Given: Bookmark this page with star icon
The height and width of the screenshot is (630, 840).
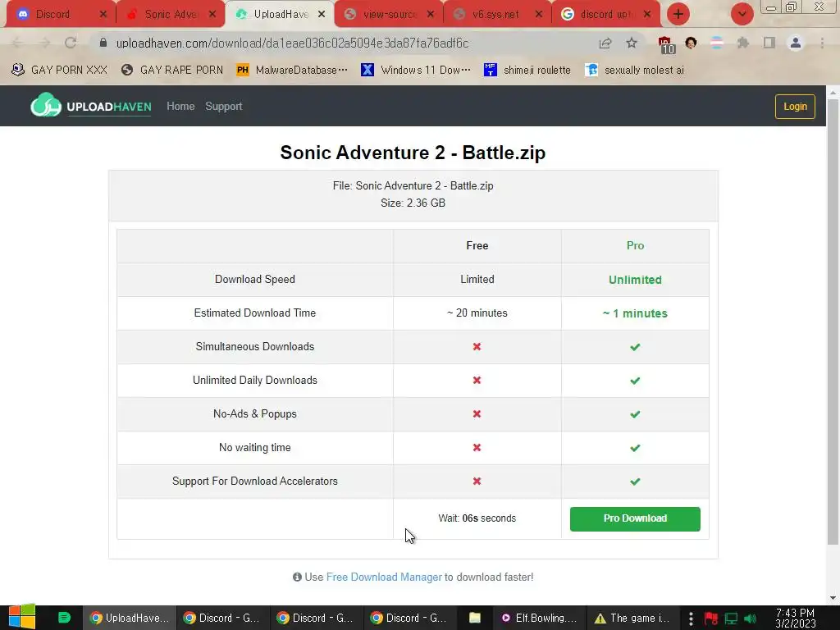Looking at the screenshot, I should pyautogui.click(x=632, y=43).
